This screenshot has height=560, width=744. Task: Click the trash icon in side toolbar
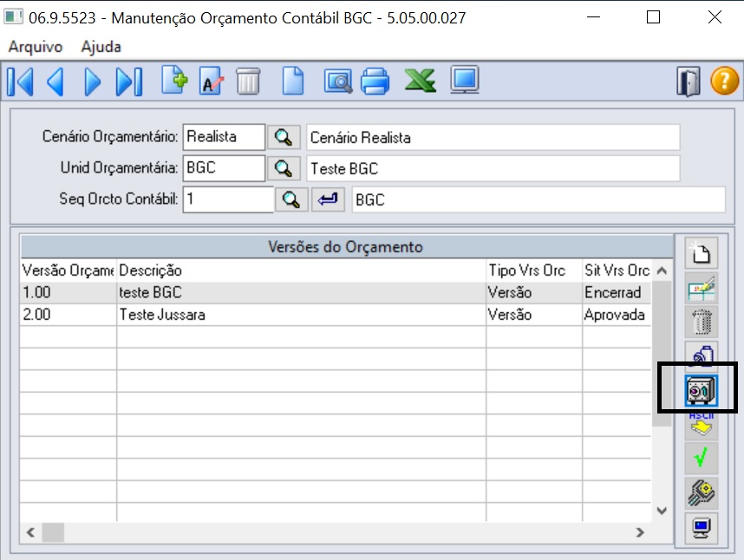[x=702, y=322]
